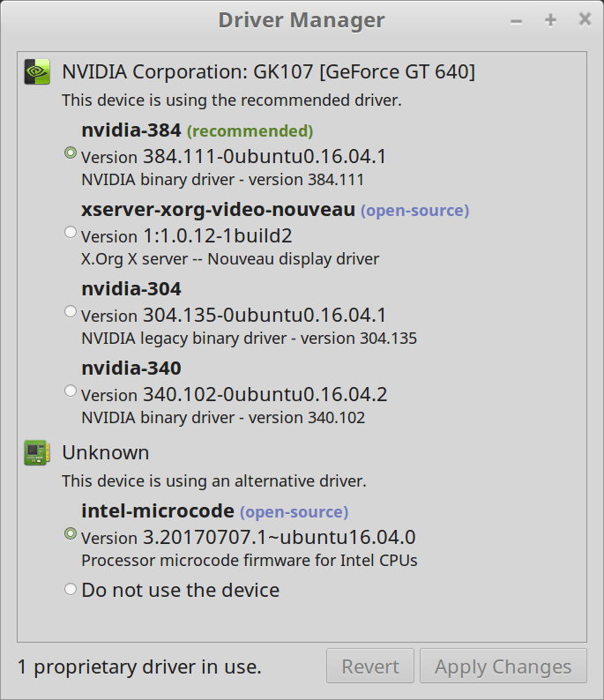Click the nvidia-384 driver name label
604x700 pixels.
131,130
